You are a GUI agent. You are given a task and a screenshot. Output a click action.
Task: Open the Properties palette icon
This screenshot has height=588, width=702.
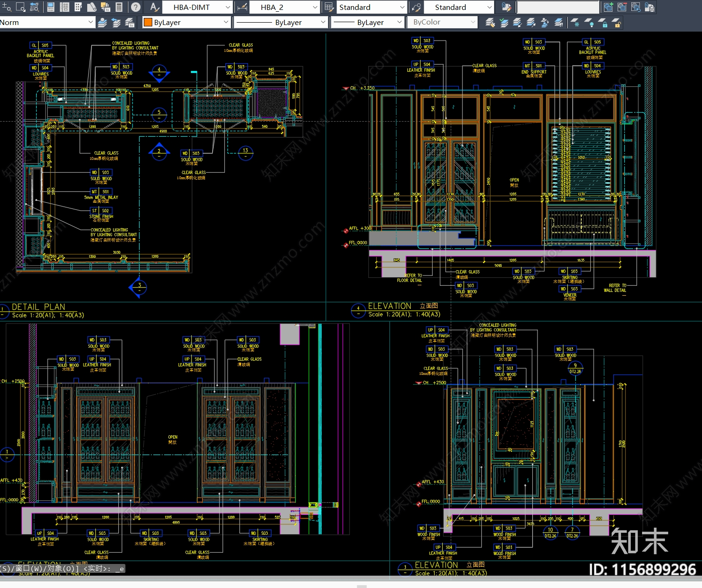(50, 7)
